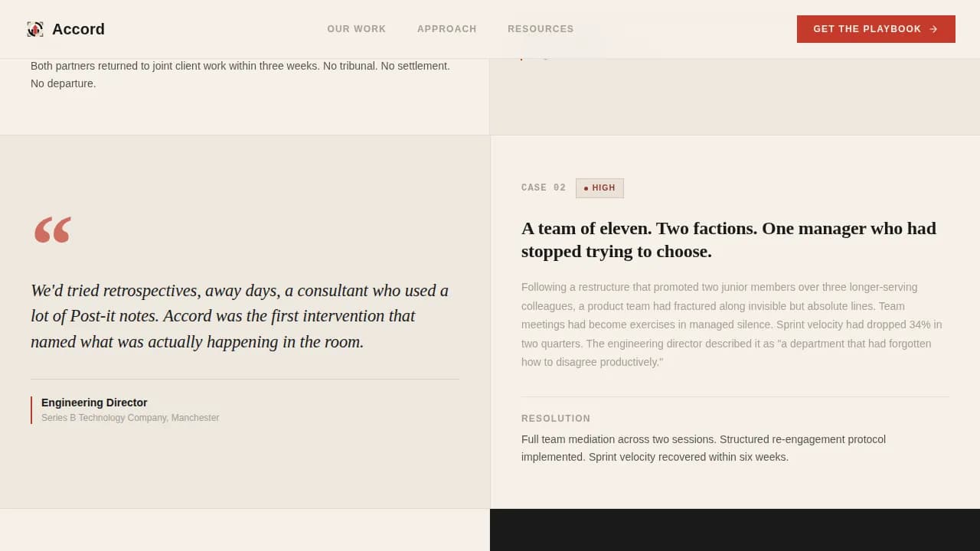Click the Accord logo icon in the header
Image resolution: width=980 pixels, height=551 pixels.
coord(35,29)
